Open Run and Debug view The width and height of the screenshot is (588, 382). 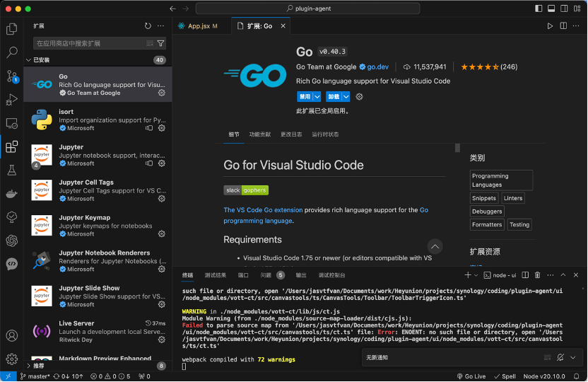(x=11, y=100)
